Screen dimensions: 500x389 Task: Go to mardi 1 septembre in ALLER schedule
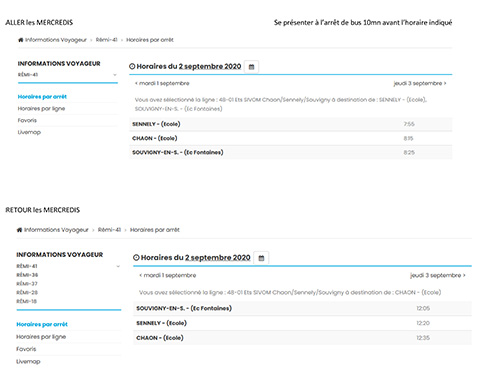[x=162, y=83]
